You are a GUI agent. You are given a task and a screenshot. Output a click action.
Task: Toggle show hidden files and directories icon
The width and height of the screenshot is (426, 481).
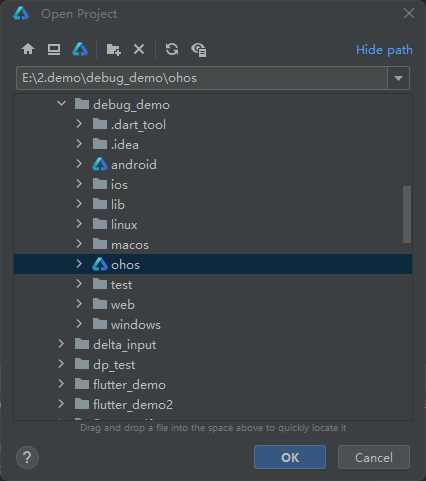pyautogui.click(x=199, y=50)
